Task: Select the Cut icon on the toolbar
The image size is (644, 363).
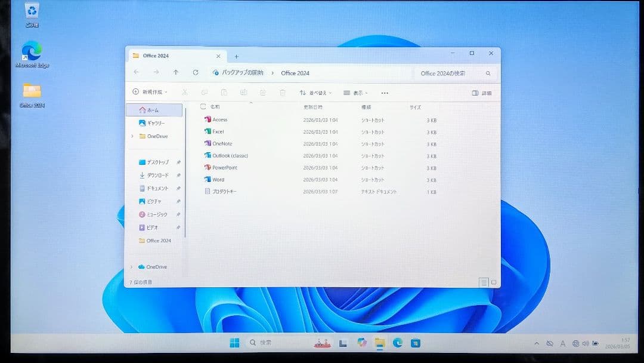Action: [185, 93]
